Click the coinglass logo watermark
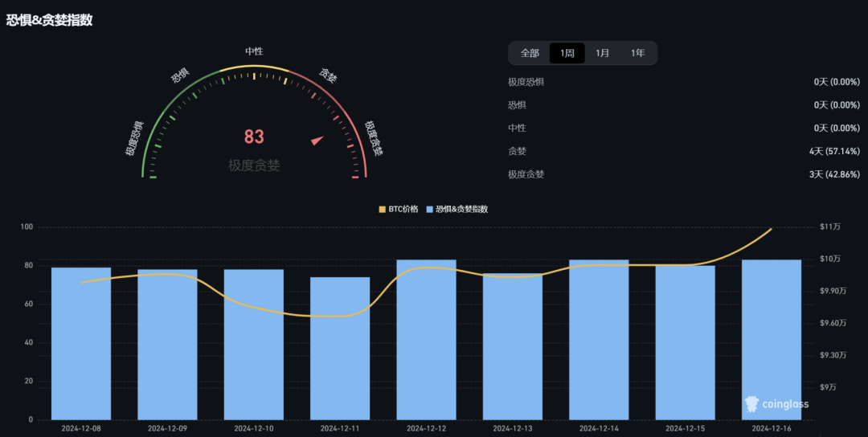 coord(776,404)
